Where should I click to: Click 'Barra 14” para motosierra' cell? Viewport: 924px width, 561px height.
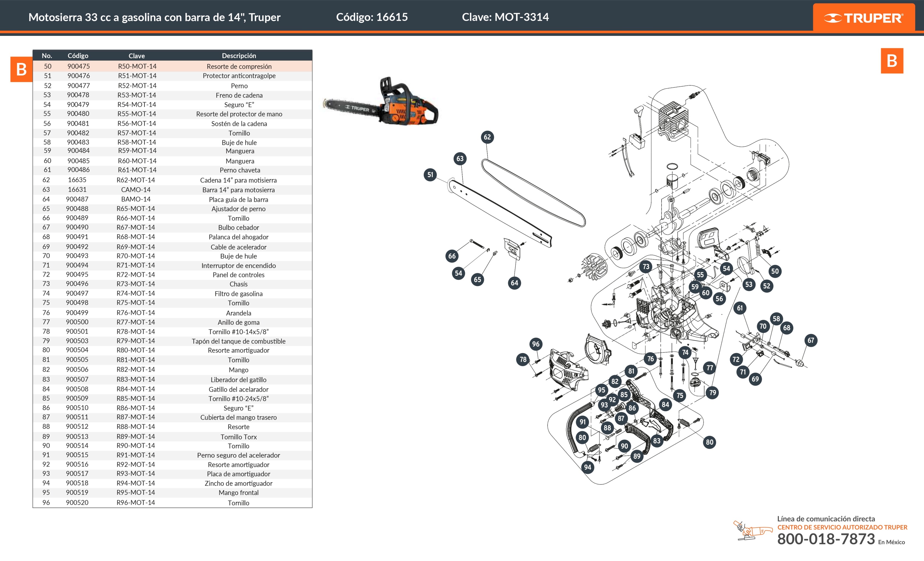point(238,190)
